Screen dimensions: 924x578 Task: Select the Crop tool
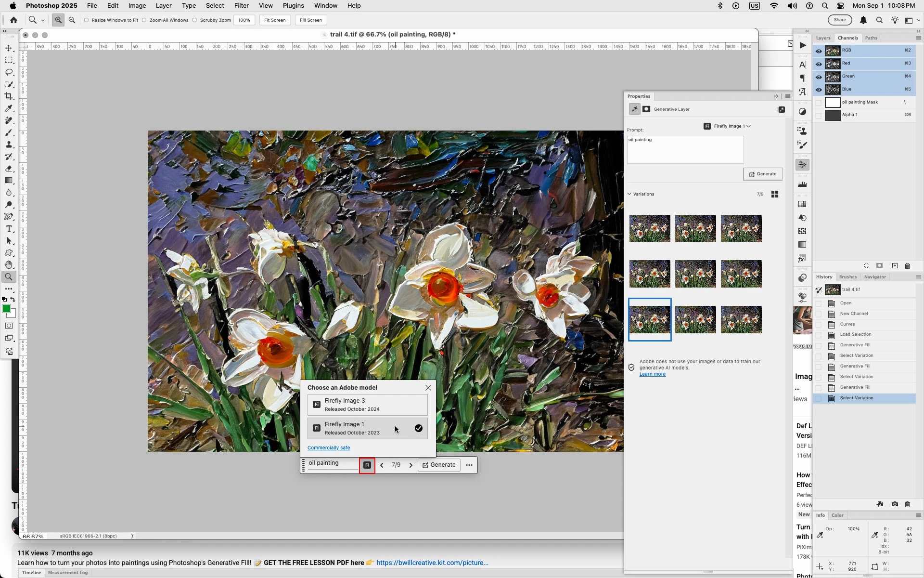click(9, 96)
